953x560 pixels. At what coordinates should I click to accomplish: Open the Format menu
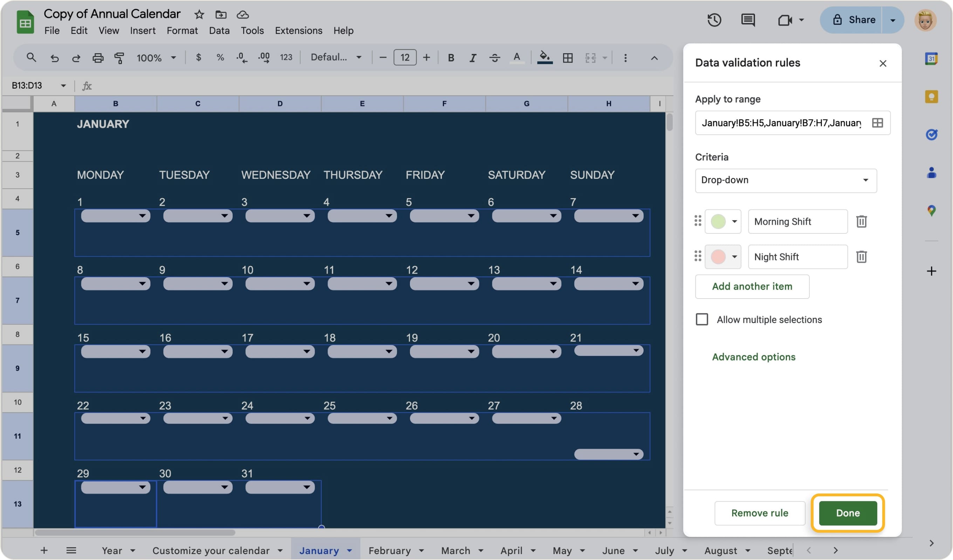[x=182, y=30]
